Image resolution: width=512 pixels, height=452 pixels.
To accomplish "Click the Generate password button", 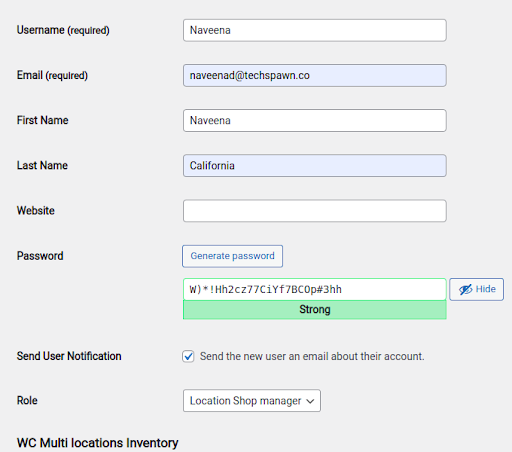I will tap(232, 256).
